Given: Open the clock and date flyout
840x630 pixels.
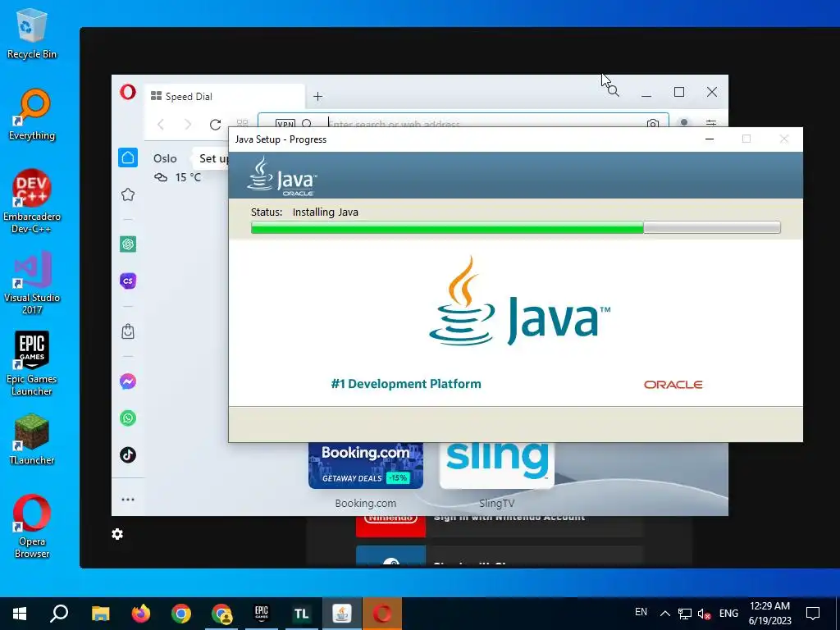Looking at the screenshot, I should click(769, 614).
